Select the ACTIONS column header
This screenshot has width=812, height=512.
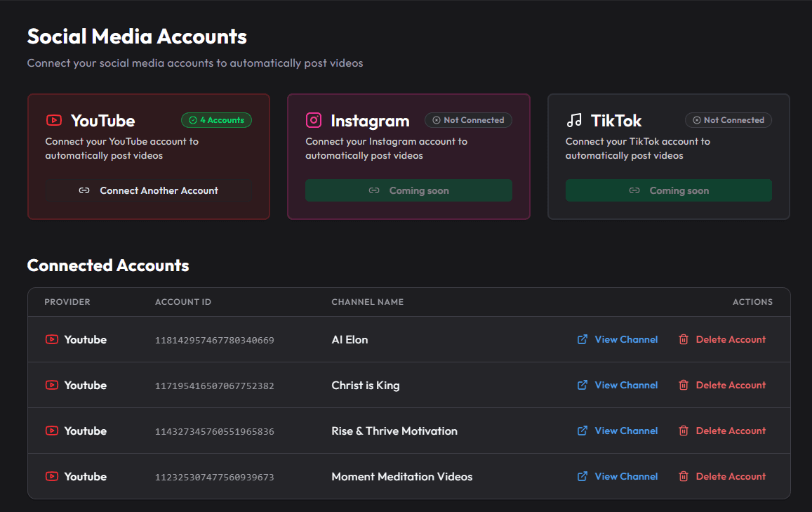click(752, 302)
